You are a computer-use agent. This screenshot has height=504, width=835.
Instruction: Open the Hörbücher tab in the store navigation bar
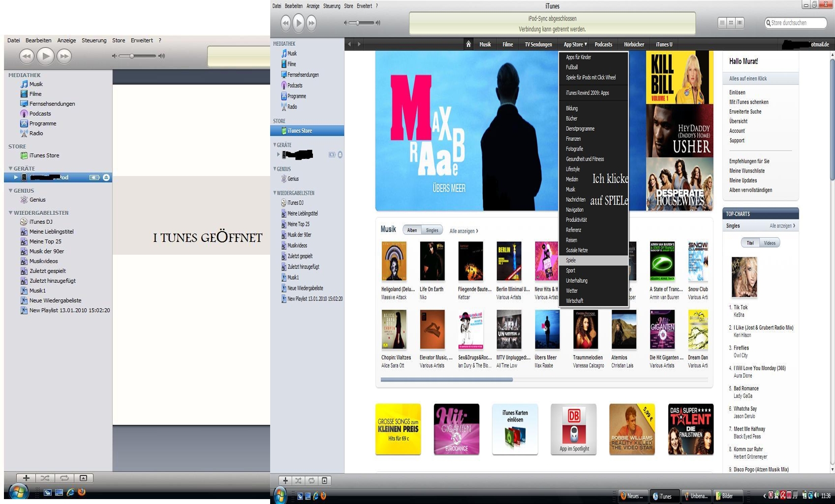pyautogui.click(x=634, y=44)
